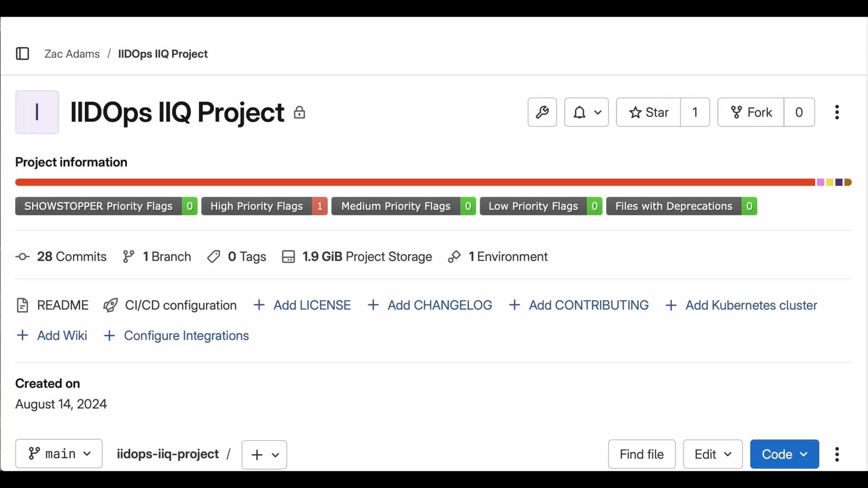Viewport: 868px width, 488px height.
Task: Click the project avatar thumbnail
Action: tap(37, 112)
